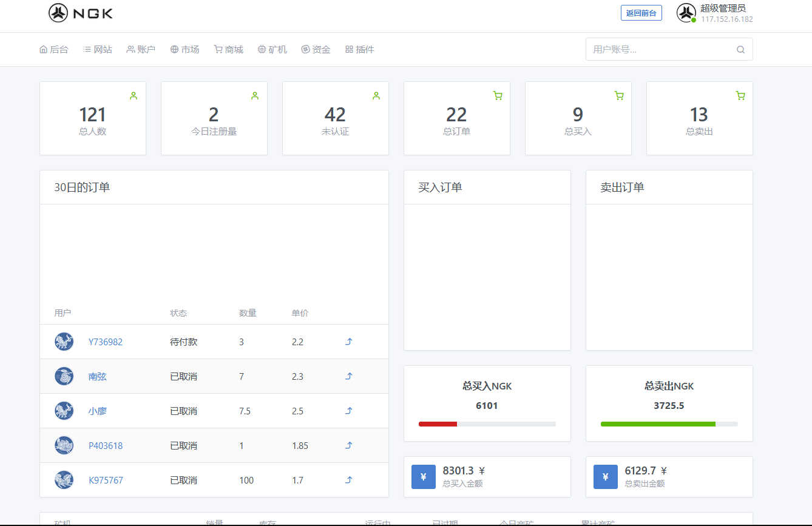
Task: Click the user icon on 未认证 card
Action: coord(376,95)
